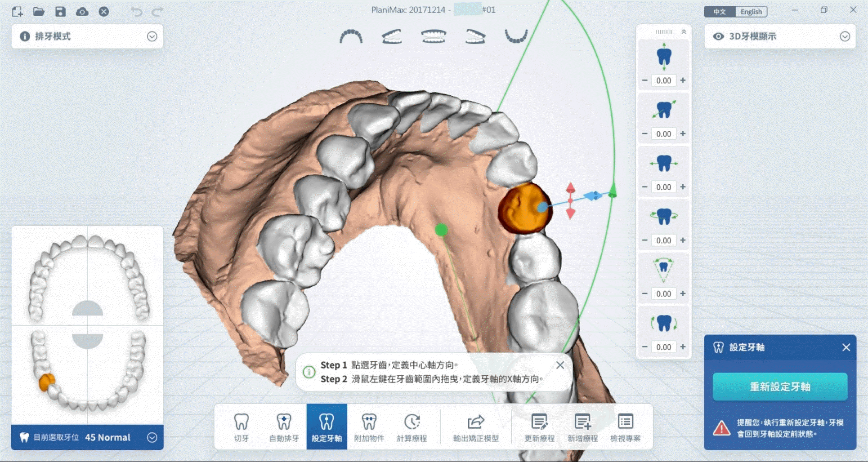This screenshot has width=868, height=462.
Task: Select the upper arch occlusal view icon
Action: pos(351,36)
